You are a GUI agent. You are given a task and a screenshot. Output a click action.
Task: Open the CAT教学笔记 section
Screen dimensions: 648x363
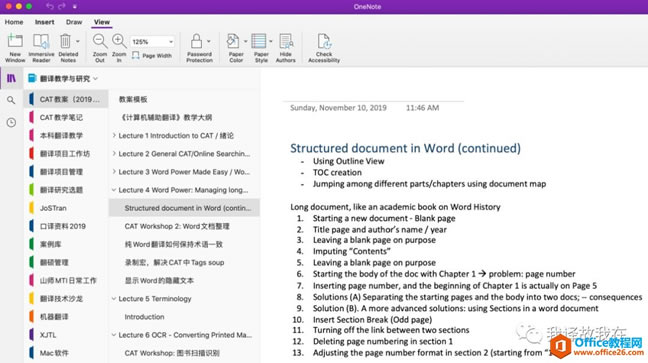click(x=66, y=117)
